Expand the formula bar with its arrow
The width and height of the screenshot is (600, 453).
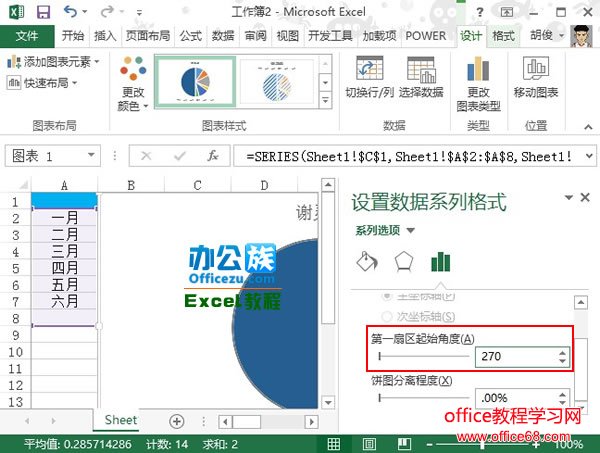click(x=589, y=156)
